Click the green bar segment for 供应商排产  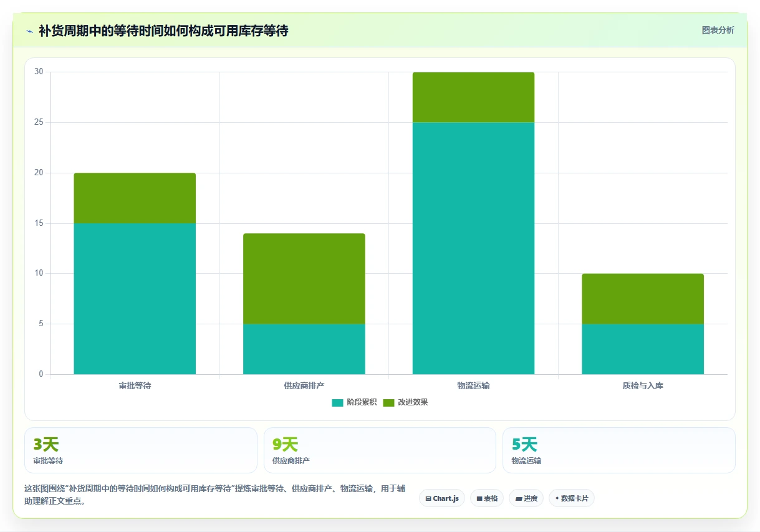pos(304,279)
